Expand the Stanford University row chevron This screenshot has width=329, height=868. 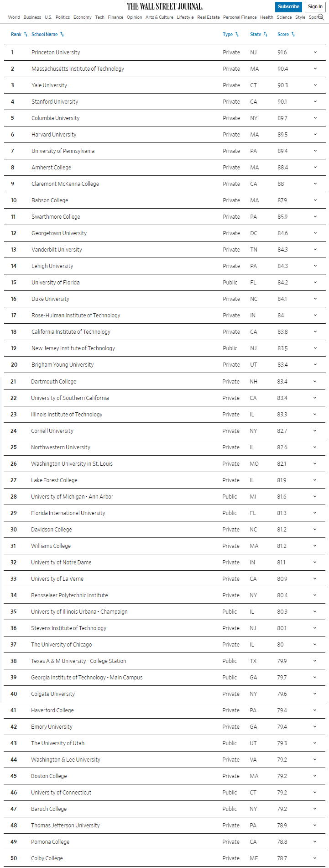315,102
